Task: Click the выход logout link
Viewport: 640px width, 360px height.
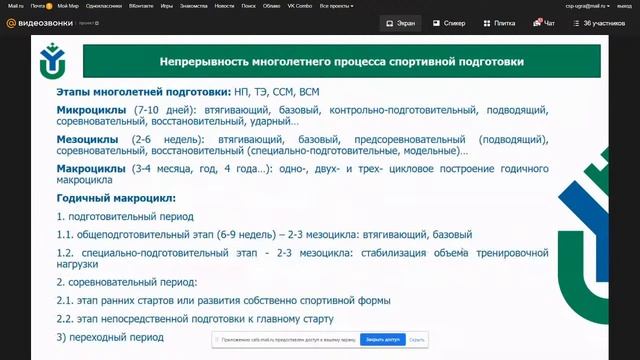Action: (624, 6)
